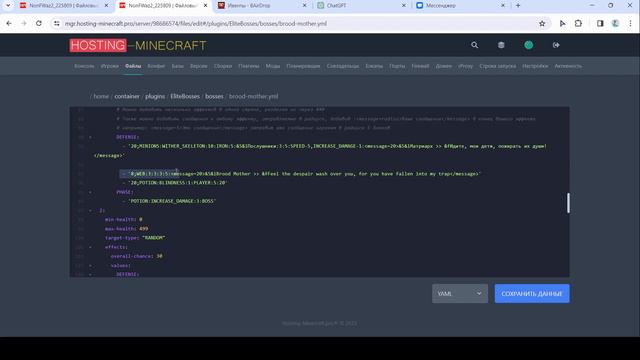Screen dimensions: 640x360
Task: Click the database/coins icon in the header
Action: point(501,45)
